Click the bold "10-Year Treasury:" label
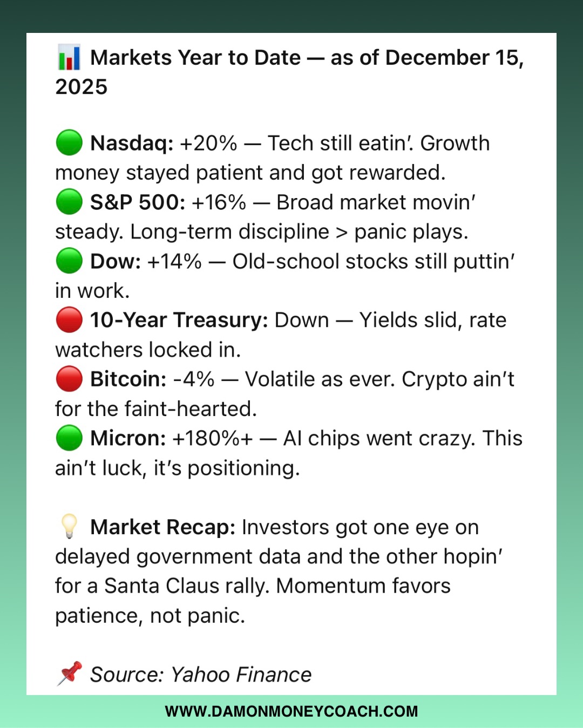 (179, 321)
